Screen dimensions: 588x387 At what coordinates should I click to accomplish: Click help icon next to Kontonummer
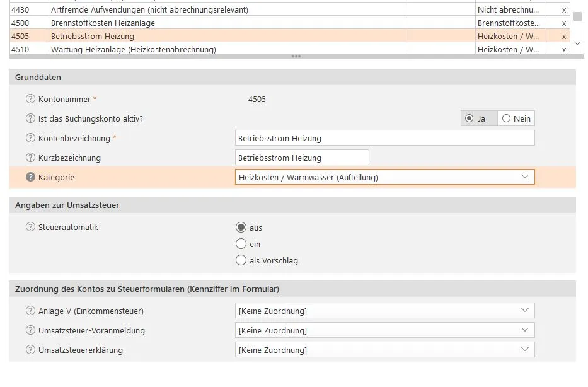[x=30, y=99]
